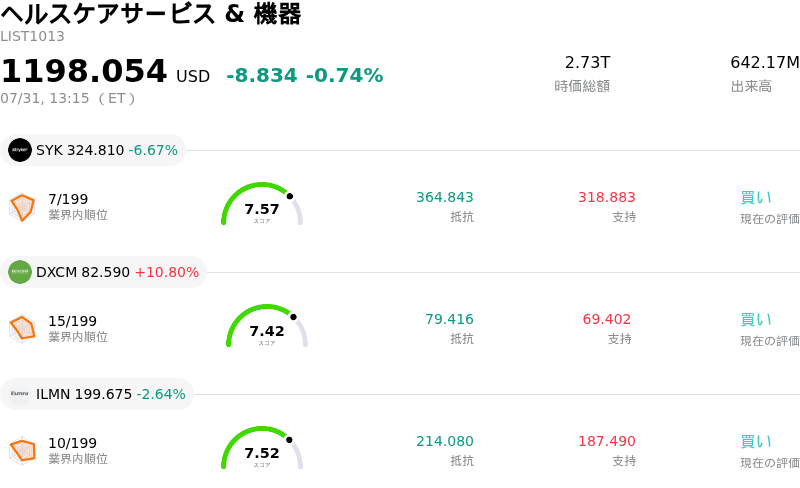Open SYK orange radar chart icon
Viewport: 800px width, 488px height.
point(22,207)
